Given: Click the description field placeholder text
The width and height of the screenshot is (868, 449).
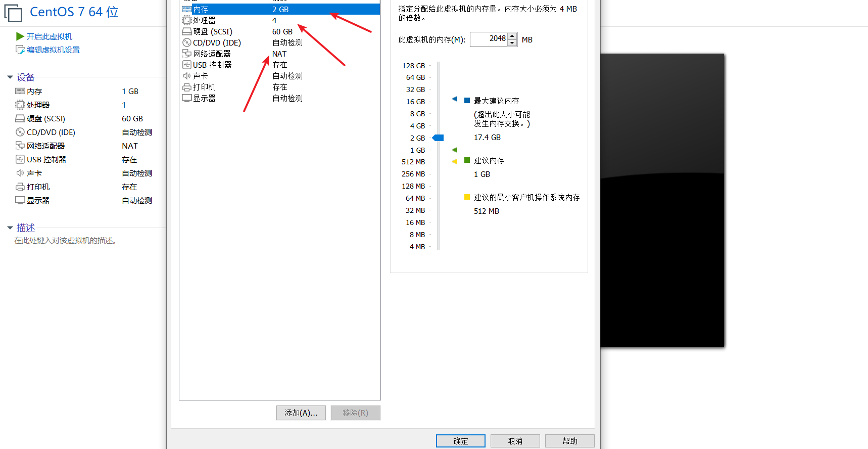Looking at the screenshot, I should tap(67, 241).
